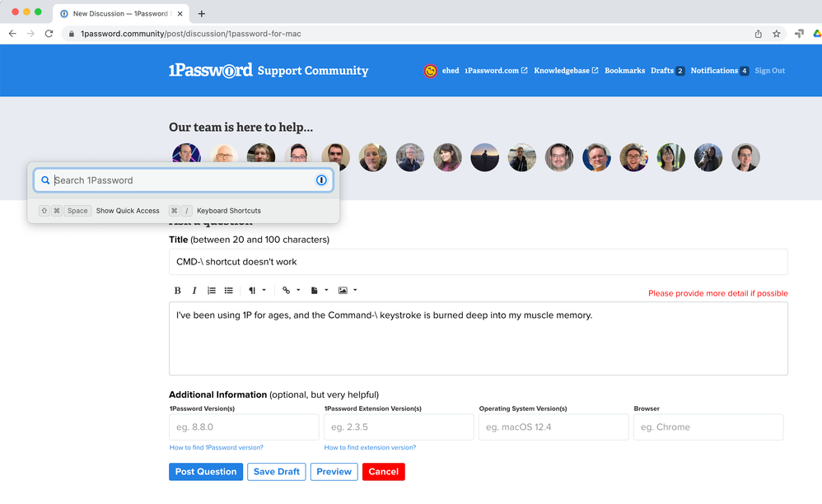Click the Show Quick Access hint

pyautogui.click(x=128, y=211)
